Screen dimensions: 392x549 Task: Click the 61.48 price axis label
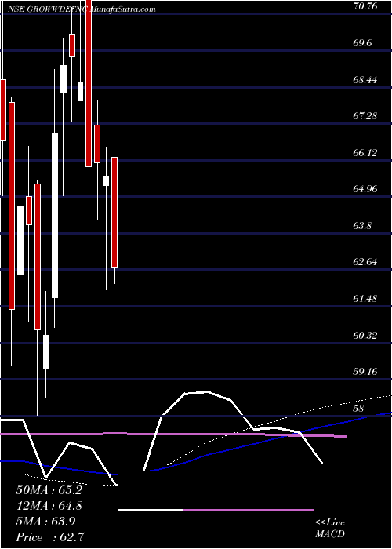[x=365, y=299]
